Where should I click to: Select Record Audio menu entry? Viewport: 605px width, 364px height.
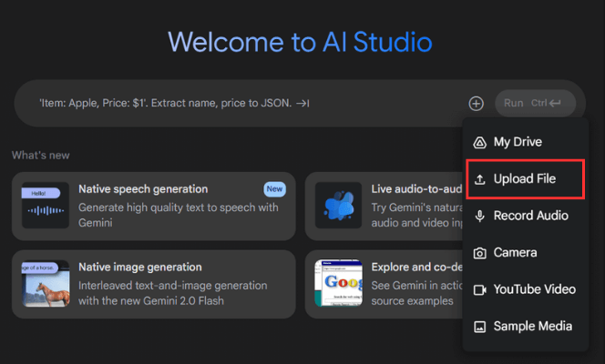[530, 216]
